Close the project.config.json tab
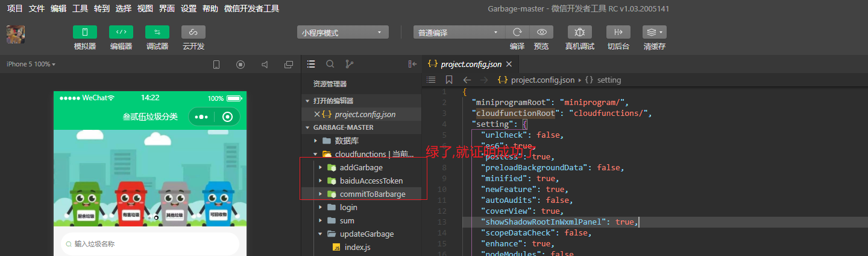The height and width of the screenshot is (256, 868). [509, 64]
